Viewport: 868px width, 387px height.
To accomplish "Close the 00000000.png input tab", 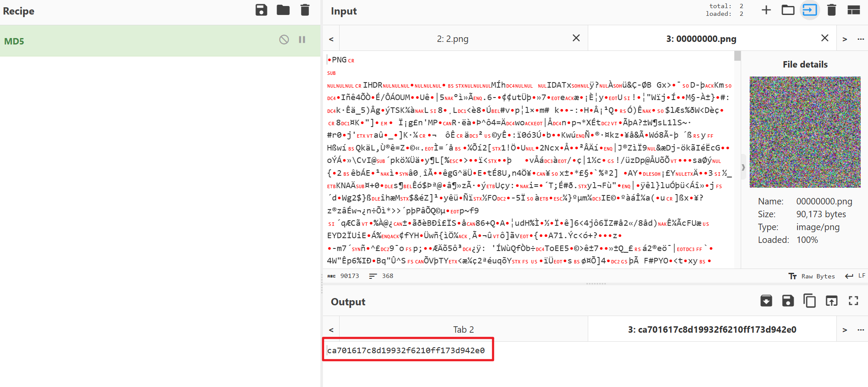I will (x=825, y=38).
